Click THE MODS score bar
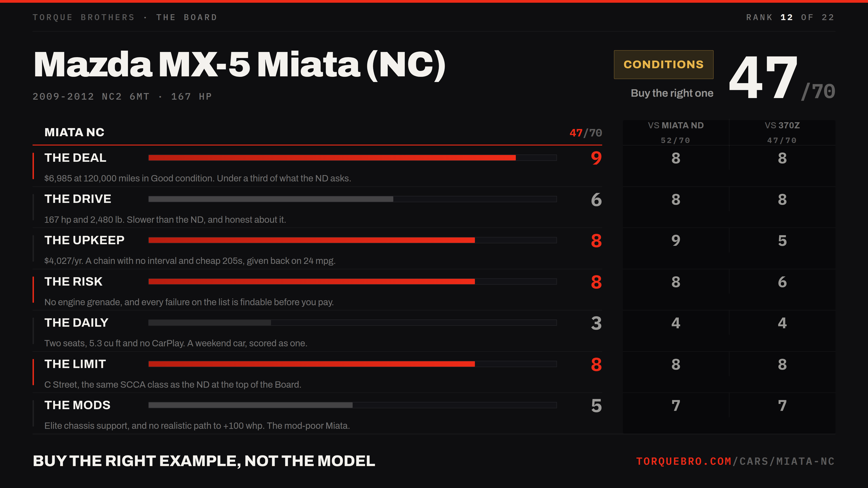Image resolution: width=868 pixels, height=488 pixels. (352, 405)
